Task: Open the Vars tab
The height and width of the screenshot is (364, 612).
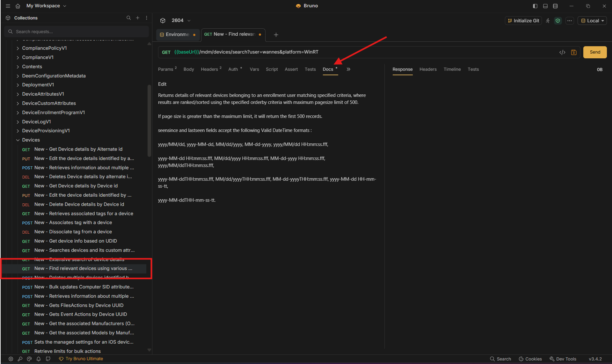Action: coord(254,69)
